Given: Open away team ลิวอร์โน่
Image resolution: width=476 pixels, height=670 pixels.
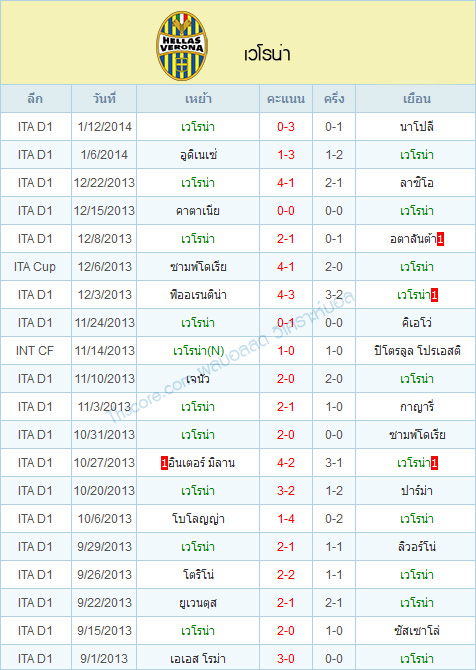Looking at the screenshot, I should pyautogui.click(x=417, y=547).
